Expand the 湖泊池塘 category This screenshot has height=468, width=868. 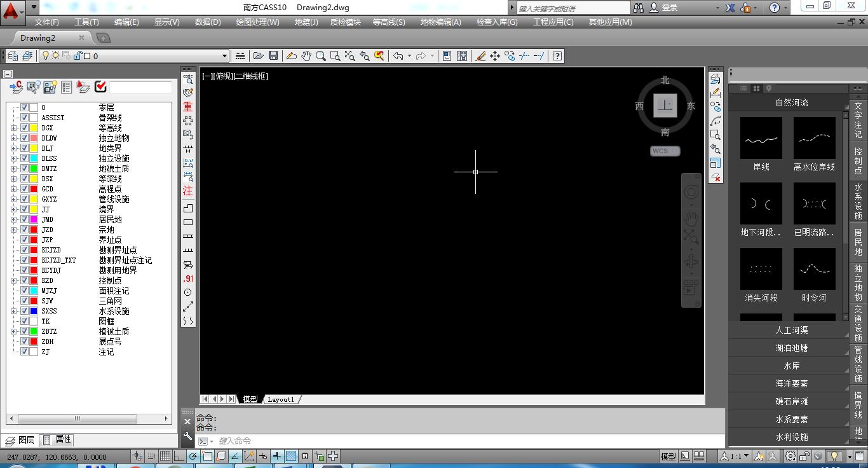789,348
